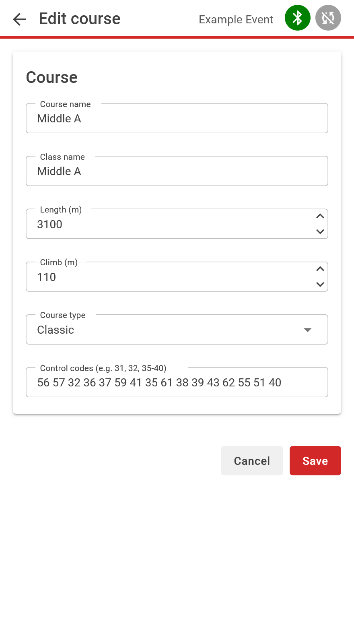Select the Classic course type field
This screenshot has width=354, height=644.
(177, 330)
